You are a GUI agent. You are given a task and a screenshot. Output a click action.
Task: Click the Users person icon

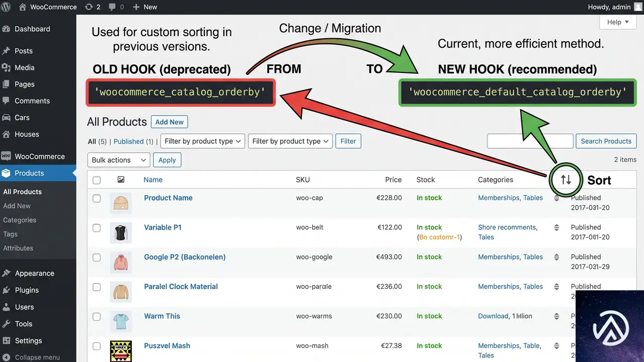click(6, 307)
